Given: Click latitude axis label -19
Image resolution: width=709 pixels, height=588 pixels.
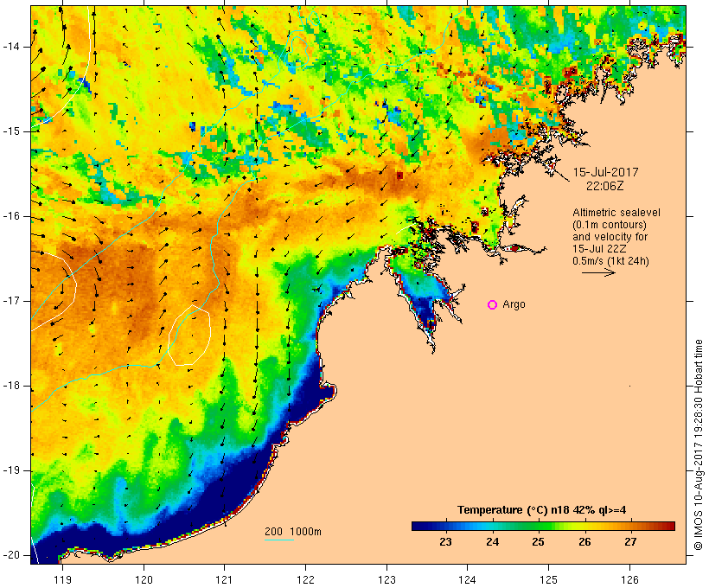Looking at the screenshot, I should [11, 470].
